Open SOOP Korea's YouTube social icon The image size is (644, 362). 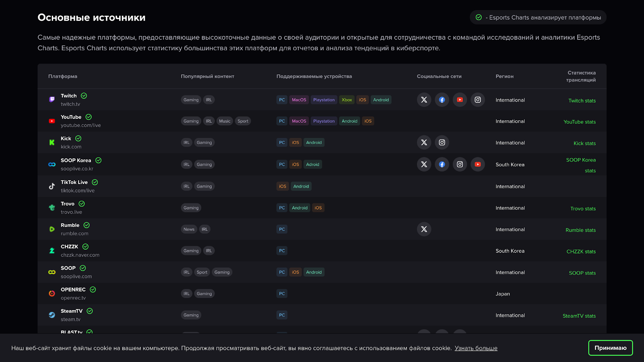[478, 164]
